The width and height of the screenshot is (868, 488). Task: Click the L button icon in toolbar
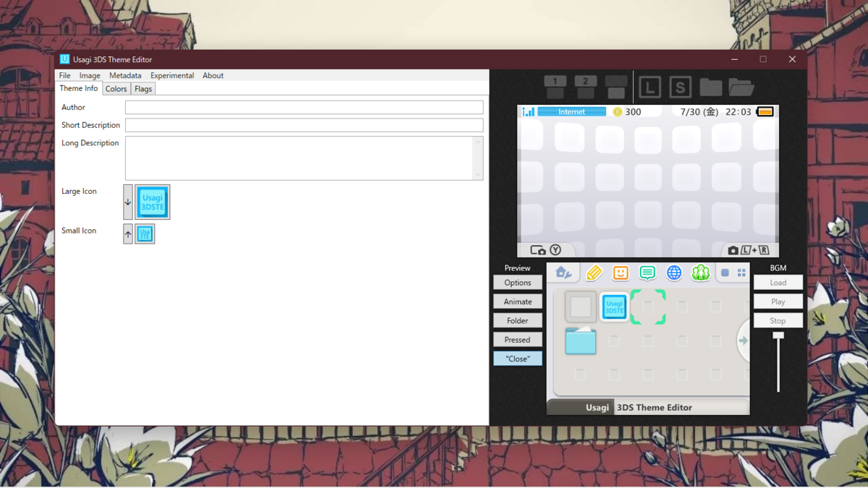[x=650, y=87]
